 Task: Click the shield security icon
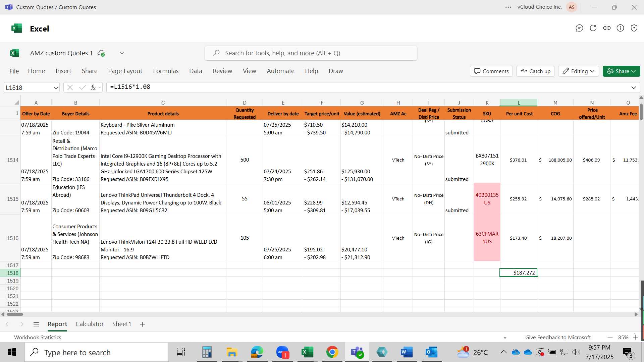pos(634,28)
